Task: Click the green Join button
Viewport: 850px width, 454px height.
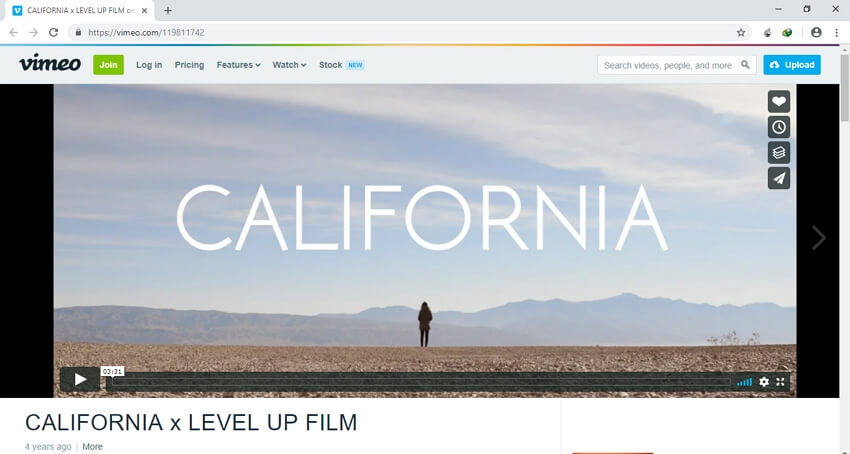Action: pos(108,65)
